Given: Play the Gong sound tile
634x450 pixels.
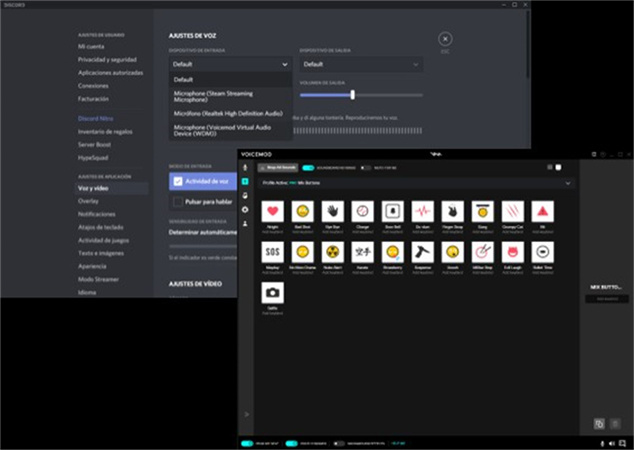Looking at the screenshot, I should 482,211.
